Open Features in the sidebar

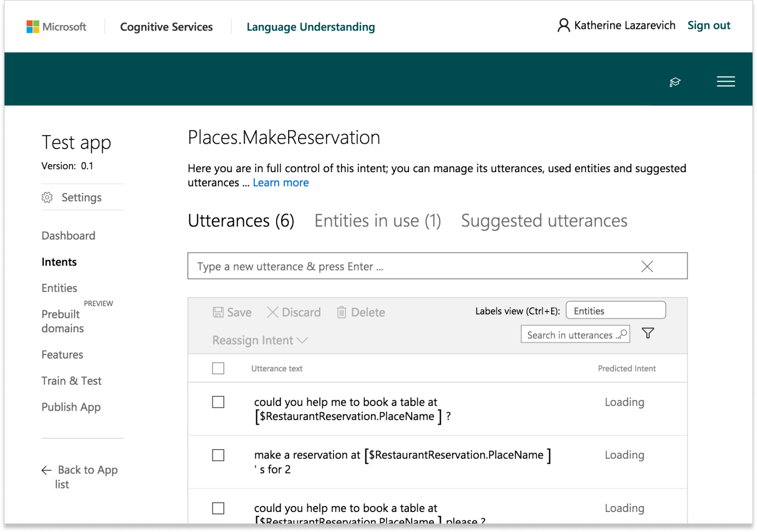pyautogui.click(x=62, y=355)
